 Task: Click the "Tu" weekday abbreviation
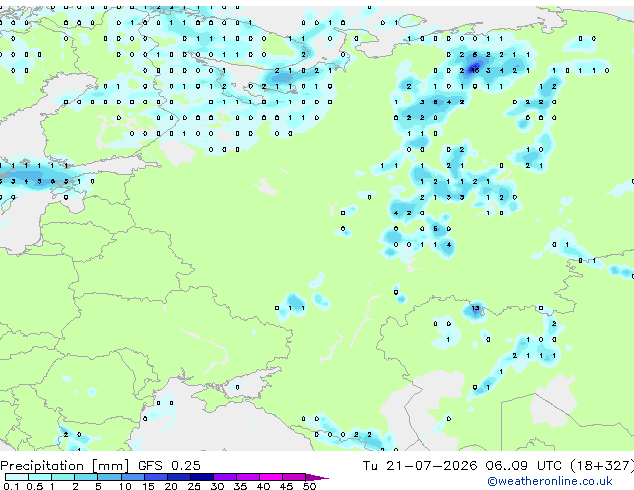click(370, 466)
